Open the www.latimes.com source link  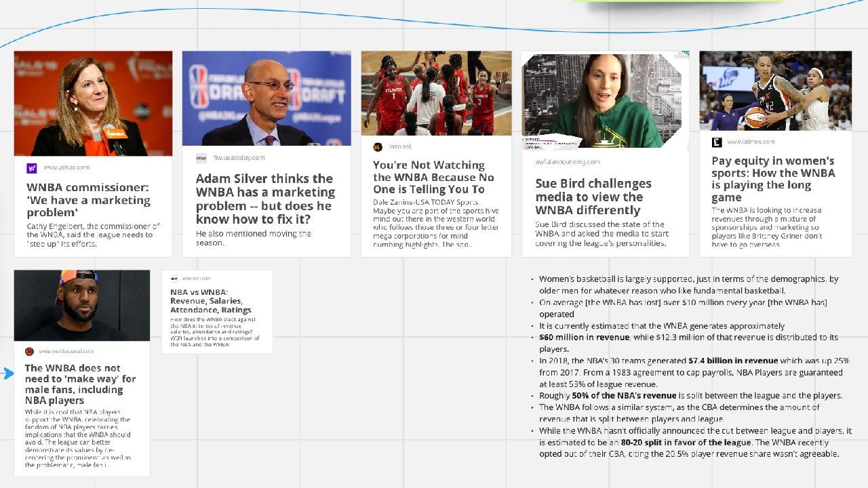pos(751,142)
